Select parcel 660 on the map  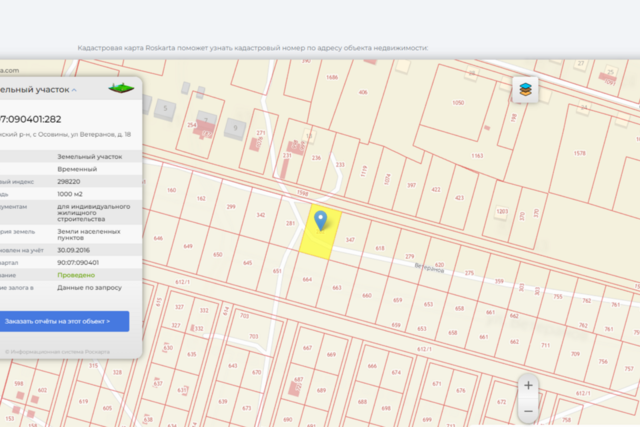click(367, 295)
